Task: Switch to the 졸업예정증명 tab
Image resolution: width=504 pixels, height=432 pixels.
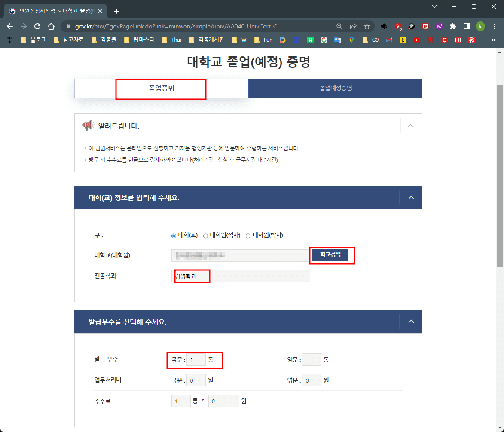Action: [x=335, y=88]
